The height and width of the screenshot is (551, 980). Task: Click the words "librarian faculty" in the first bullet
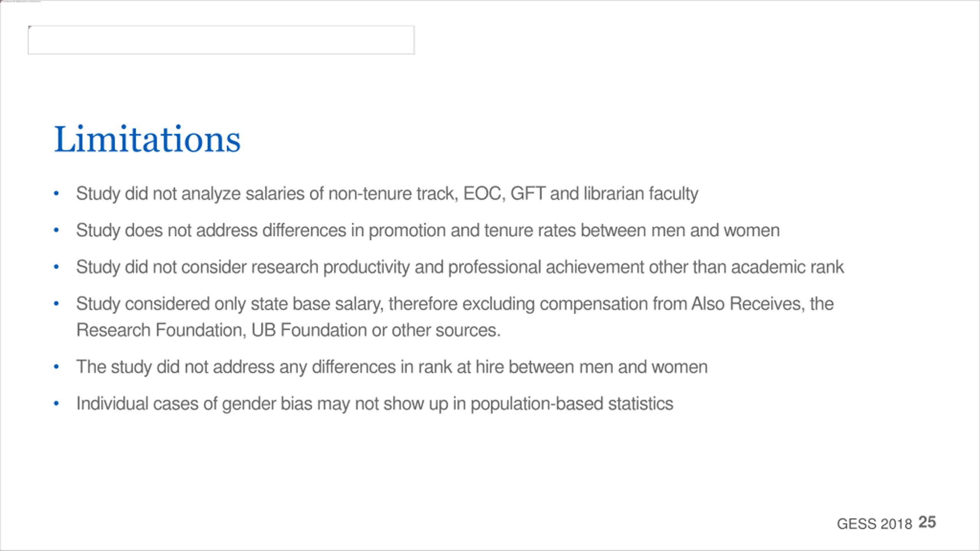point(641,194)
